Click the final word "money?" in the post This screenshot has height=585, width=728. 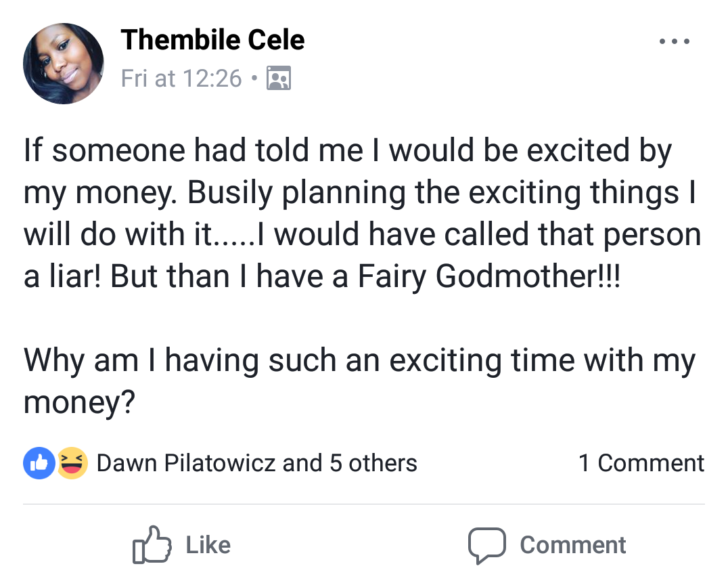(x=80, y=402)
